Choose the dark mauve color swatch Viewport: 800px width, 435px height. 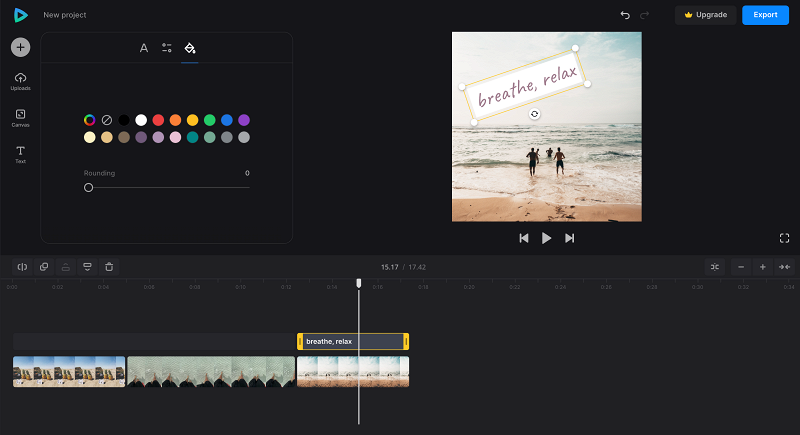141,137
